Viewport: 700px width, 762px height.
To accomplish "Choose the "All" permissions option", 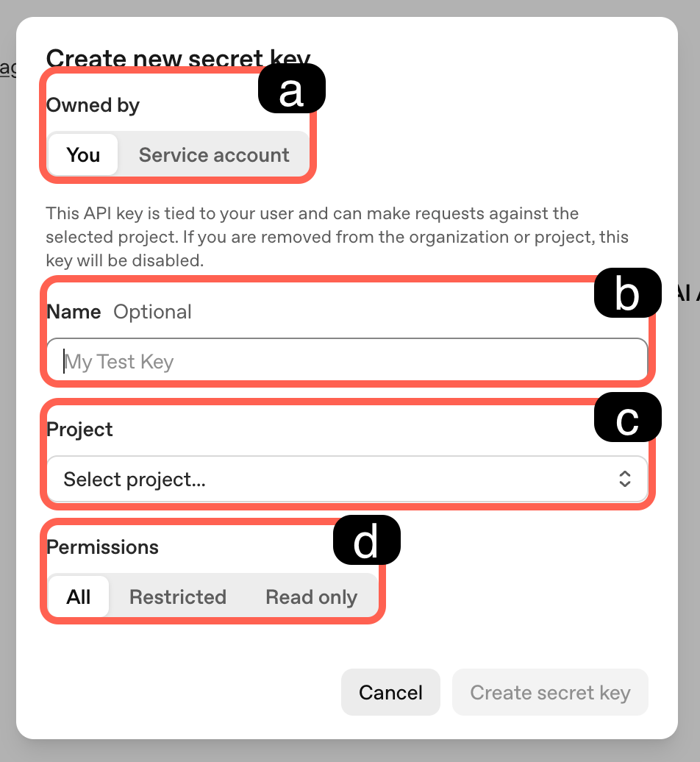I will click(x=79, y=597).
